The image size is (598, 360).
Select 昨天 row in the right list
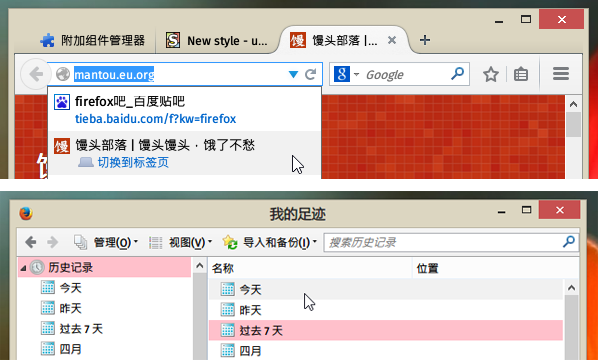click(x=386, y=310)
